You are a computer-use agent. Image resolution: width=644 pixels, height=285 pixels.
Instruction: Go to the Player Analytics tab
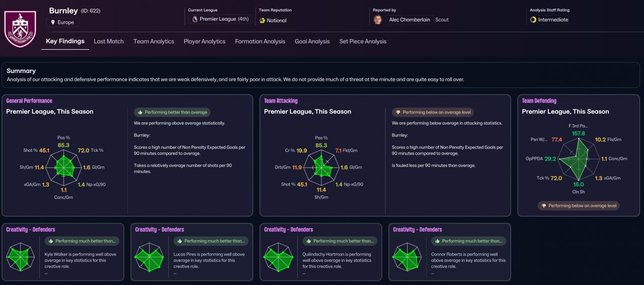click(204, 41)
